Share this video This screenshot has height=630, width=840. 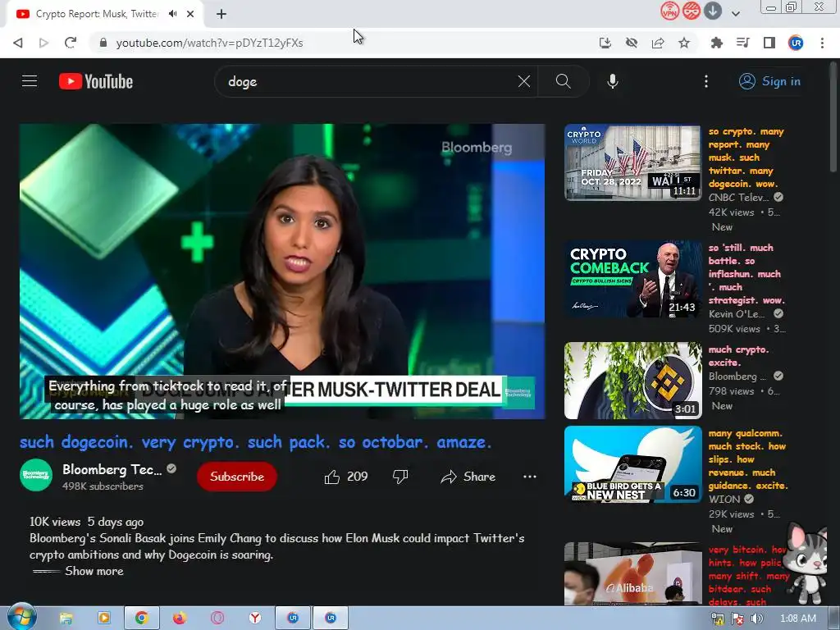tap(468, 477)
